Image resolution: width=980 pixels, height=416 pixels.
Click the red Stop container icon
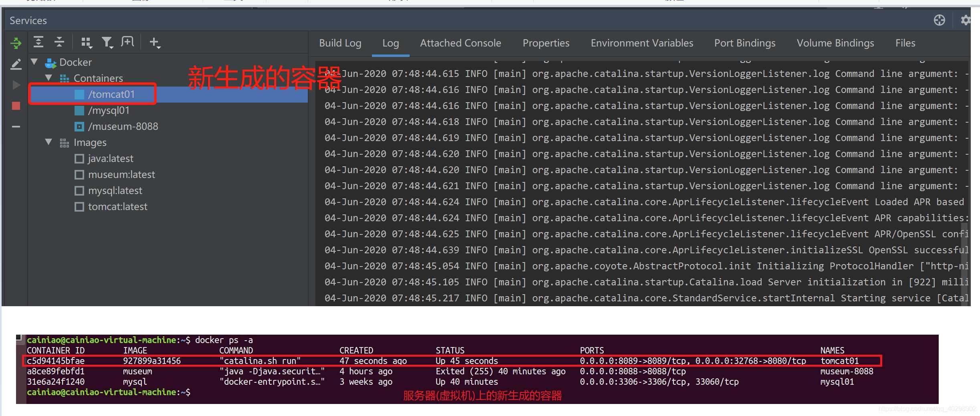click(x=16, y=105)
